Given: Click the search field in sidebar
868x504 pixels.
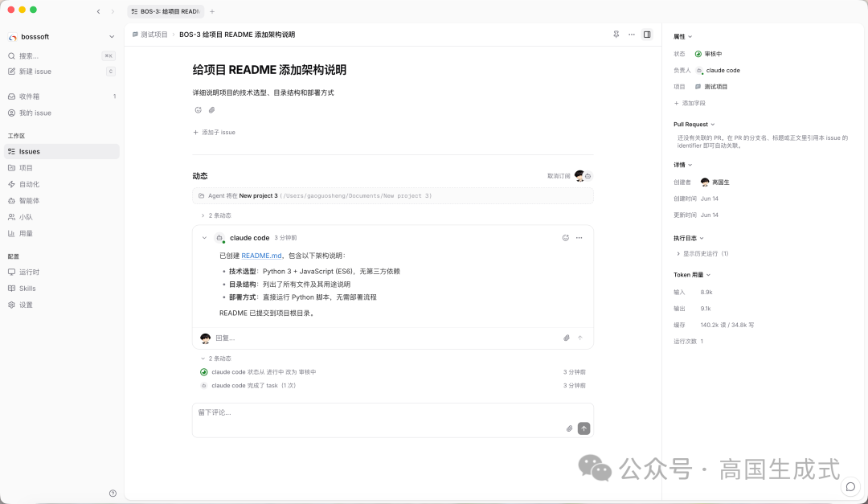Looking at the screenshot, I should pos(61,56).
